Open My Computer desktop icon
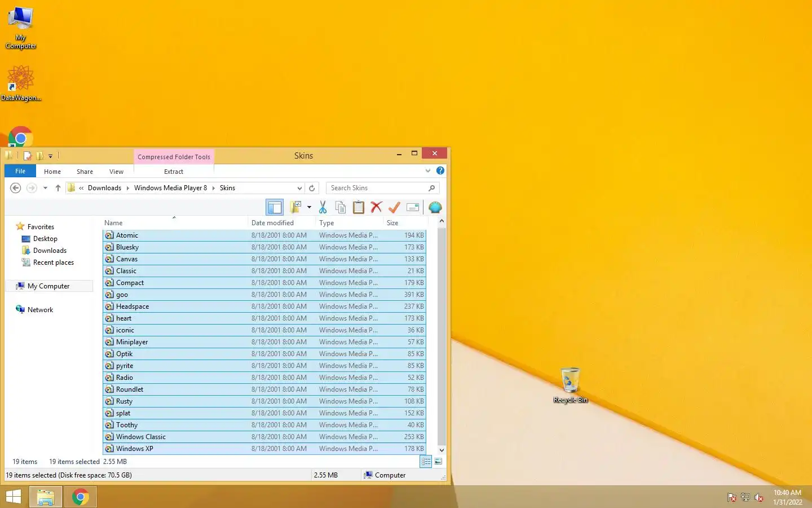 [x=21, y=27]
